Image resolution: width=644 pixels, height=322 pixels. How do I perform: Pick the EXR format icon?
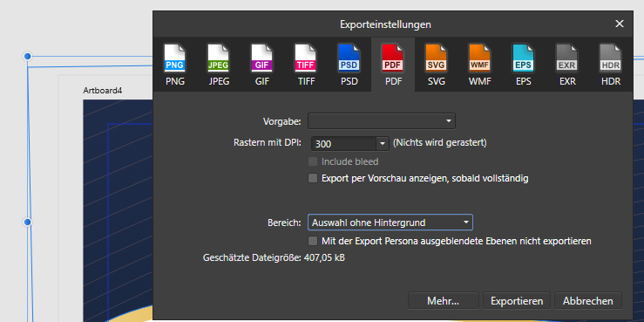click(x=566, y=58)
